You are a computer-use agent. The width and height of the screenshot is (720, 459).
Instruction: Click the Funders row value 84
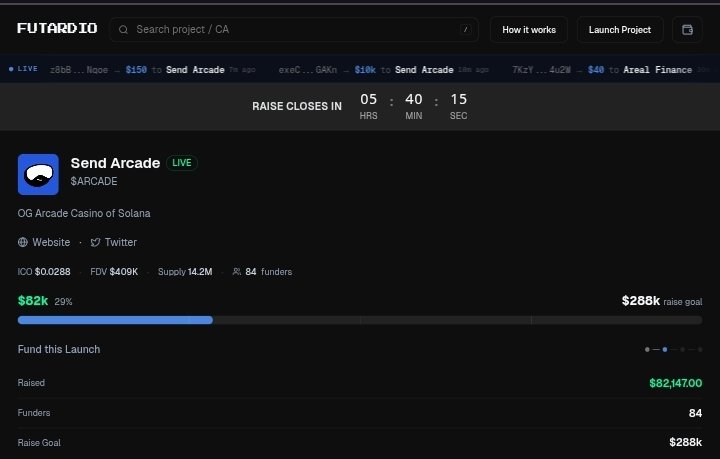(x=695, y=413)
